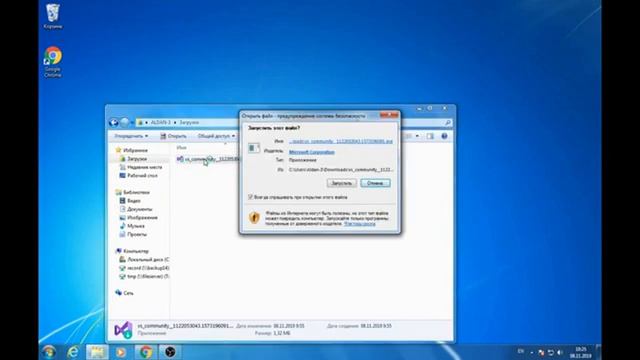Uncheck 'Всегда спрашивать при открытии этого файла'
Image resolution: width=640 pixels, height=360 pixels.
(251, 197)
